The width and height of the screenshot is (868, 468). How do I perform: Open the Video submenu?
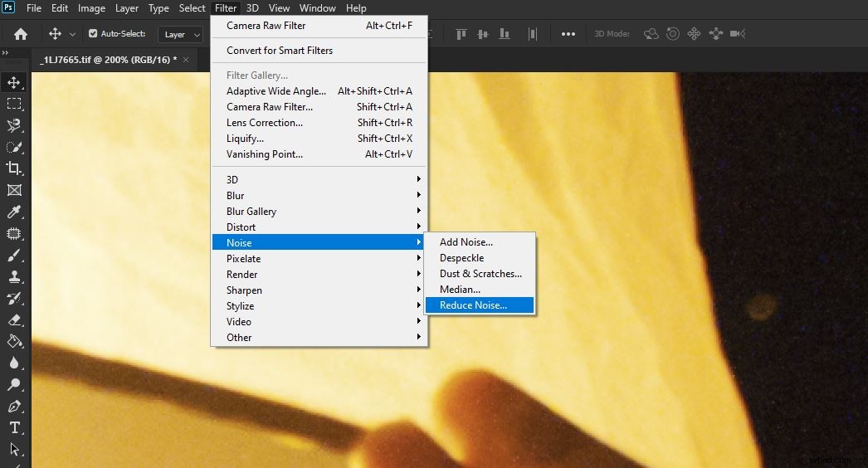pos(319,322)
